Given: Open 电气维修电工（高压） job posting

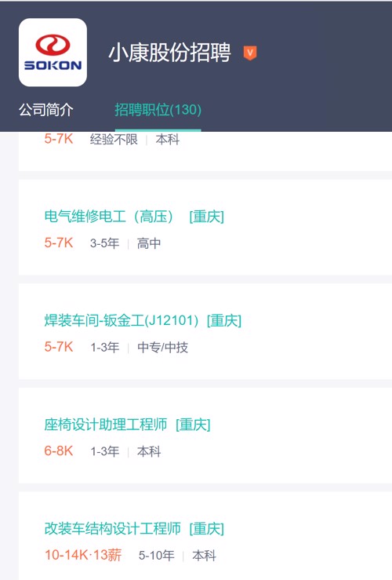Looking at the screenshot, I should click(109, 217).
